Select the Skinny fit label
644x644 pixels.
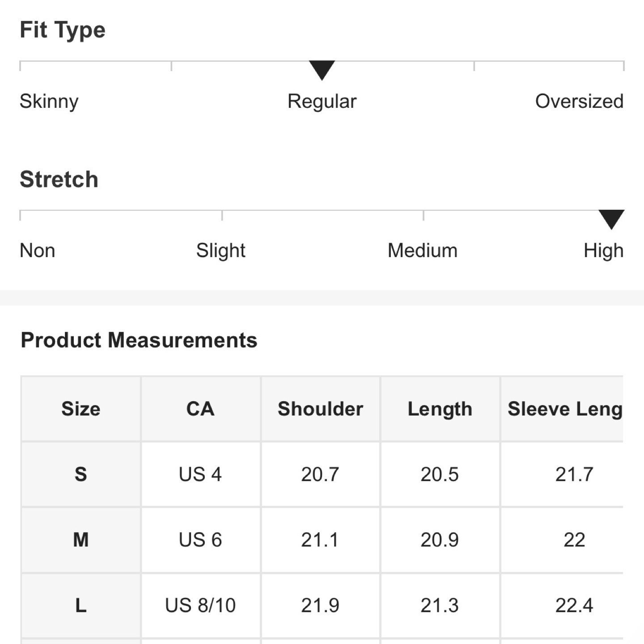[x=49, y=102]
